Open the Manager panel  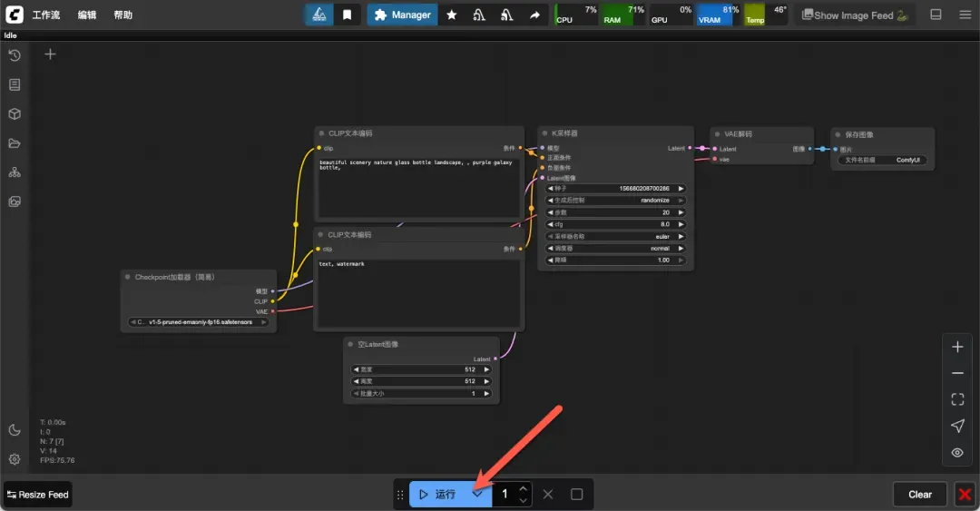click(x=403, y=15)
